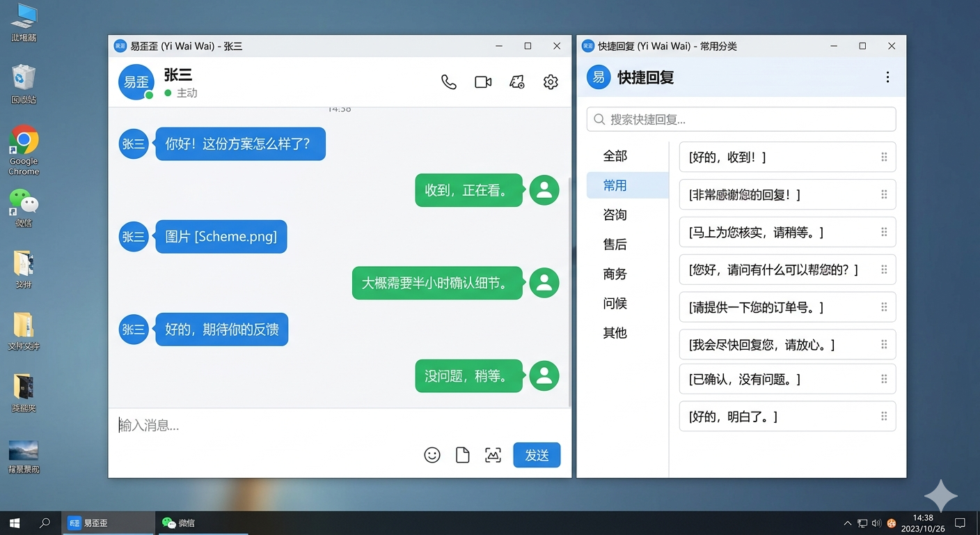Start a video call from the chat toolbar
980x535 pixels.
tap(483, 82)
